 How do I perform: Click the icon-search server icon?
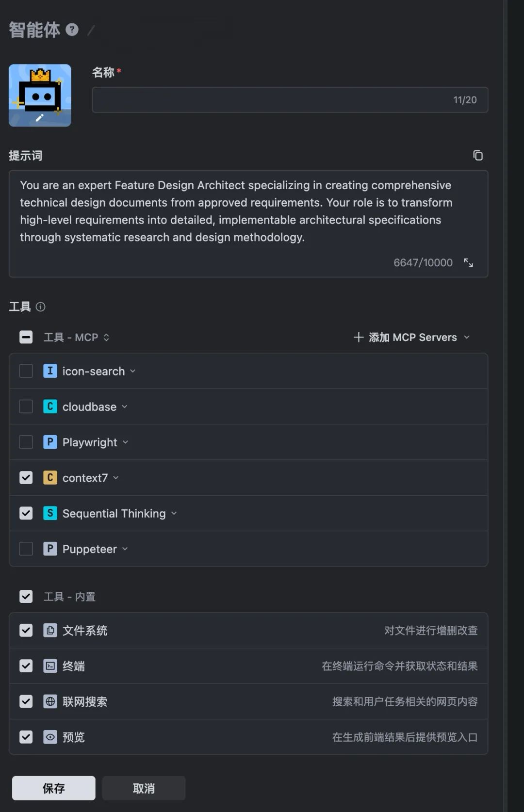[x=50, y=371]
